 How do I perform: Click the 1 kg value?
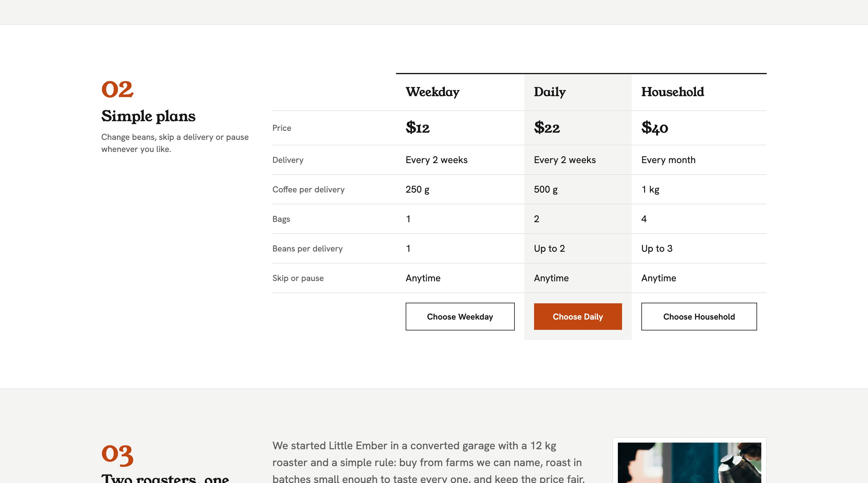click(650, 189)
